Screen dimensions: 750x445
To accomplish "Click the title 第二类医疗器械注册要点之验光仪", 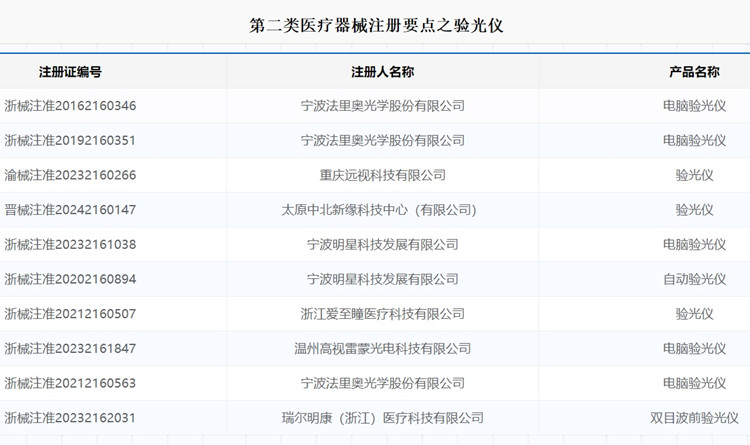I will (x=376, y=25).
